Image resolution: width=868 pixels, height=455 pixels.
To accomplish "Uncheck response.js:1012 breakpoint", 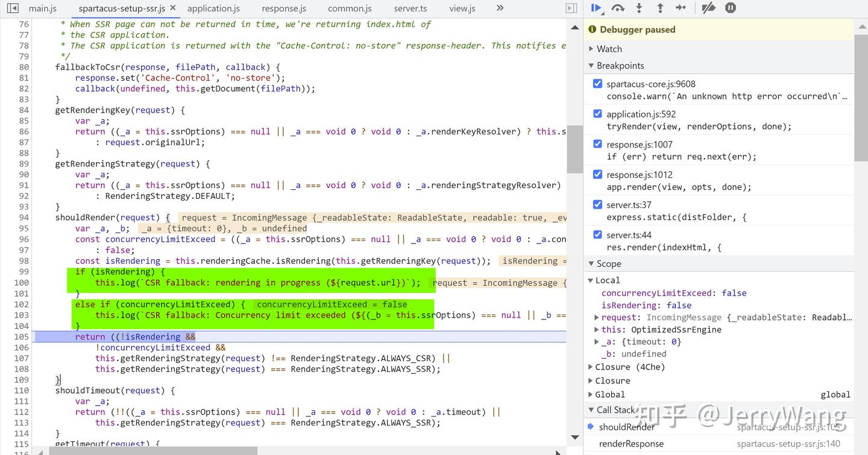I will [x=597, y=174].
